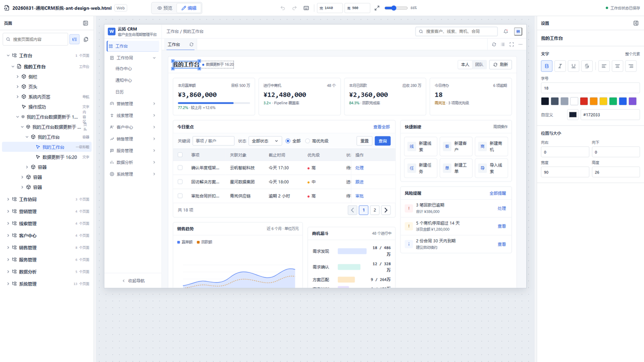
Task: Open 销售管理 in CRM sidebar menu
Action: (x=133, y=139)
